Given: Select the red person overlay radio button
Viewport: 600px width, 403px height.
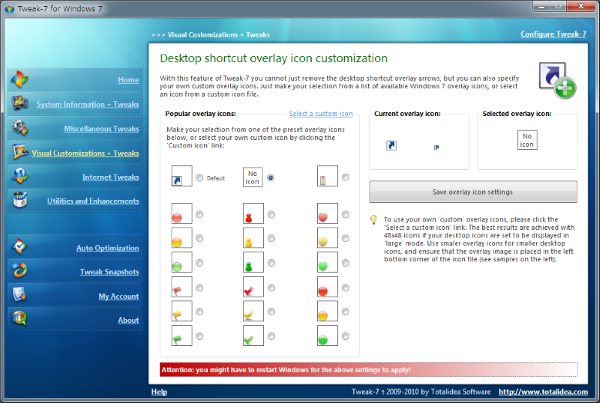Looking at the screenshot, I should coord(271,214).
